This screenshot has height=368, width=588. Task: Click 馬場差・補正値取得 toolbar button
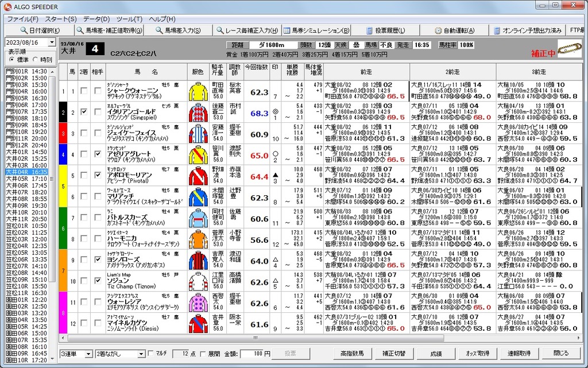tap(109, 30)
